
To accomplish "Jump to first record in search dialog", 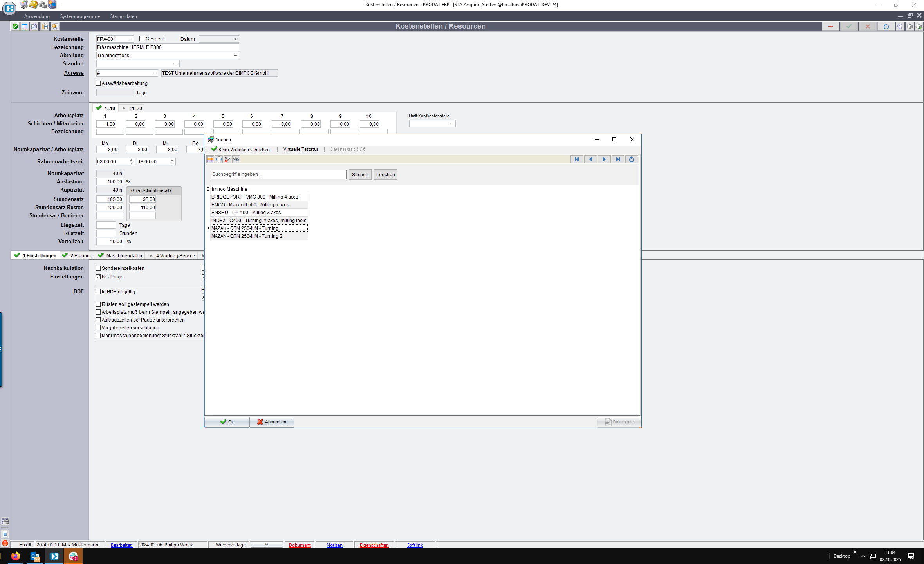I will point(577,159).
